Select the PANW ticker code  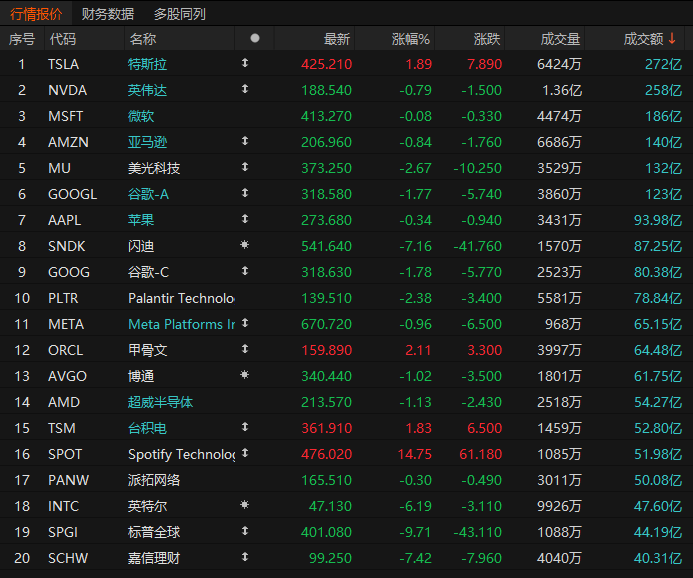[x=68, y=480]
